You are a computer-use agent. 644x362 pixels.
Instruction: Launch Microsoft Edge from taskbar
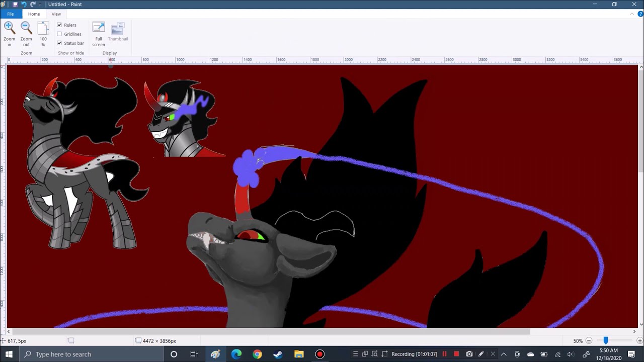(x=236, y=354)
